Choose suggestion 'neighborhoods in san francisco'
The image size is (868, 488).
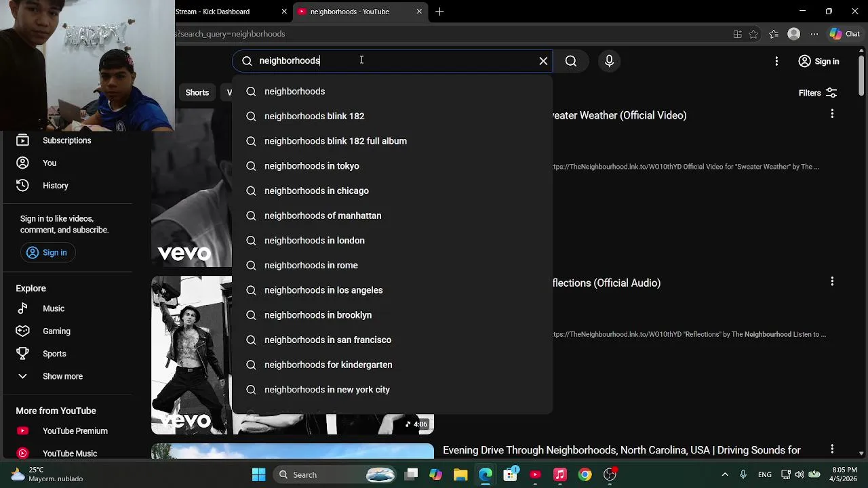tap(392, 340)
